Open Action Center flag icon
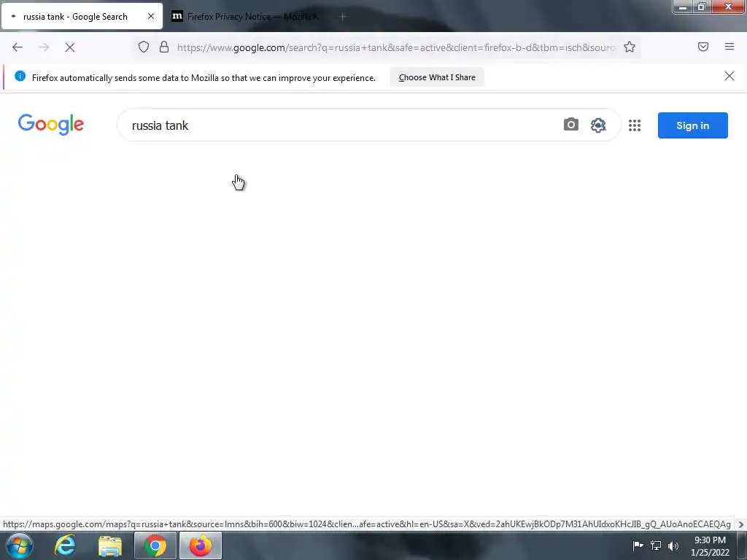The image size is (747, 560). (x=638, y=545)
